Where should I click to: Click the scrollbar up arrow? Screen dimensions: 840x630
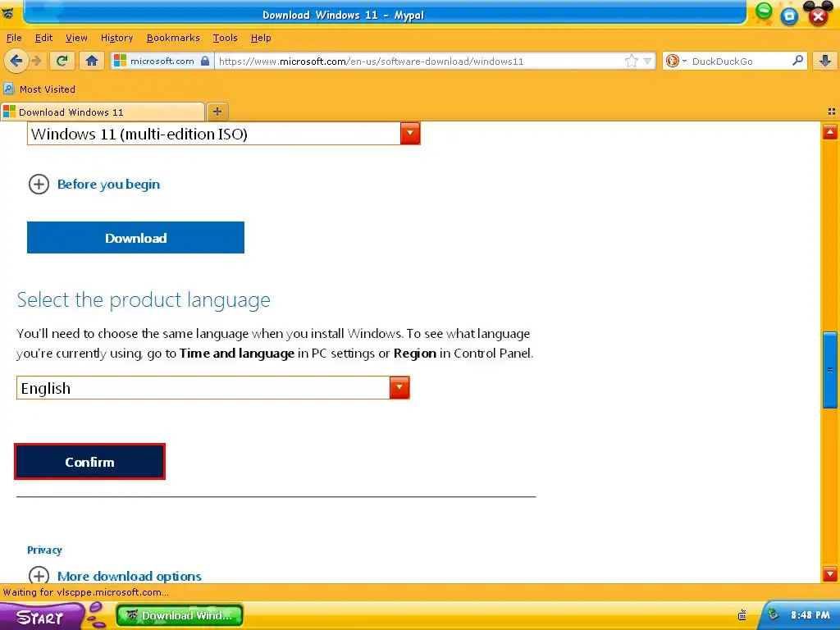[x=830, y=131]
